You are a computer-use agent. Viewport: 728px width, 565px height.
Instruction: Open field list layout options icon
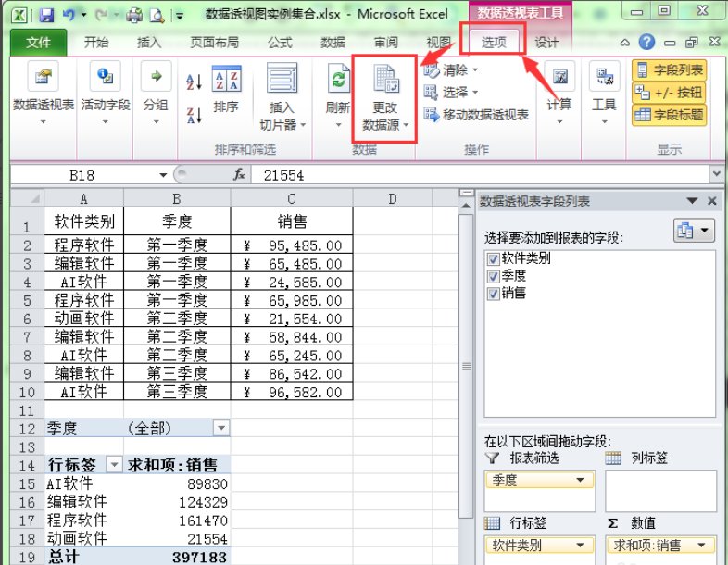coord(694,231)
